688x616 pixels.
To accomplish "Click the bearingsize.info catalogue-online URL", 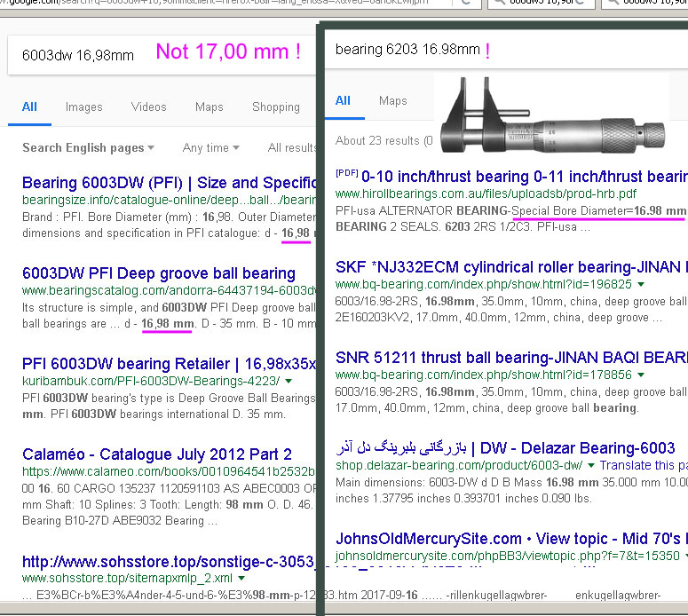I will [169, 200].
